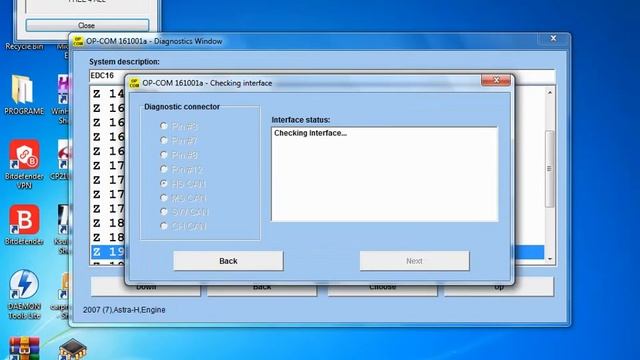Select the Pin#7 connector option
640x360 pixels.
pyautogui.click(x=164, y=140)
